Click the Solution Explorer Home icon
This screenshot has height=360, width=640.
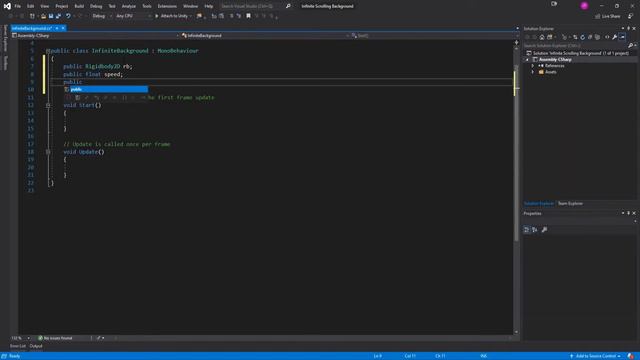tap(542, 37)
